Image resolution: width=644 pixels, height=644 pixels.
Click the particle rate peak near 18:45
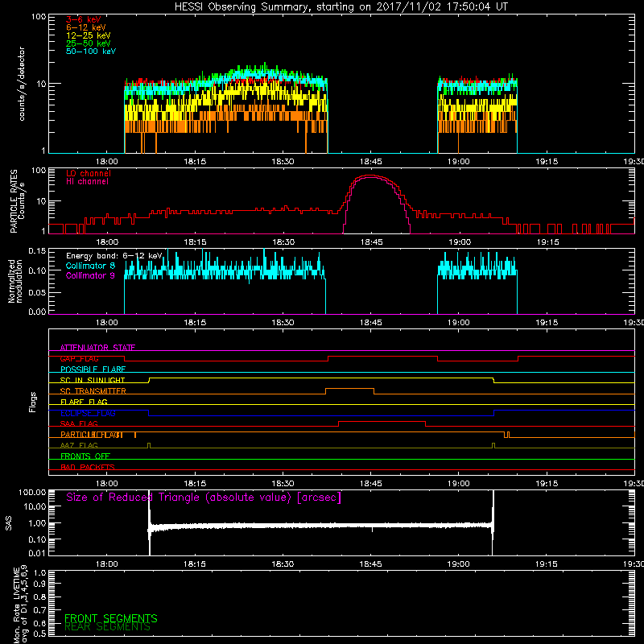click(371, 175)
